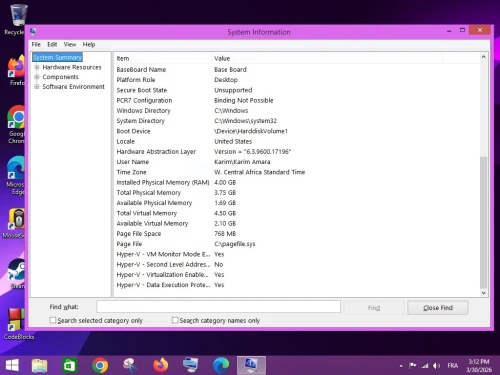This screenshot has width=500, height=375.
Task: Select the Secure Boot State row
Action: pyautogui.click(x=297, y=90)
